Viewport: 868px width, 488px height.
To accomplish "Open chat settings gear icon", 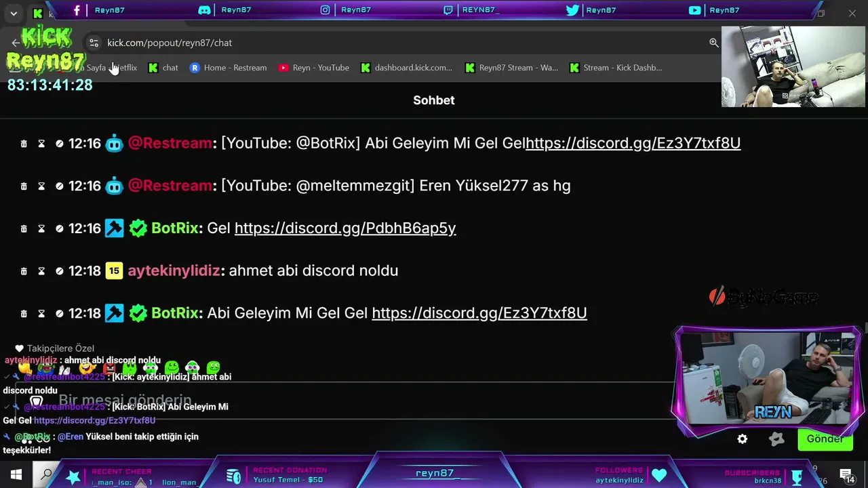I will [743, 439].
